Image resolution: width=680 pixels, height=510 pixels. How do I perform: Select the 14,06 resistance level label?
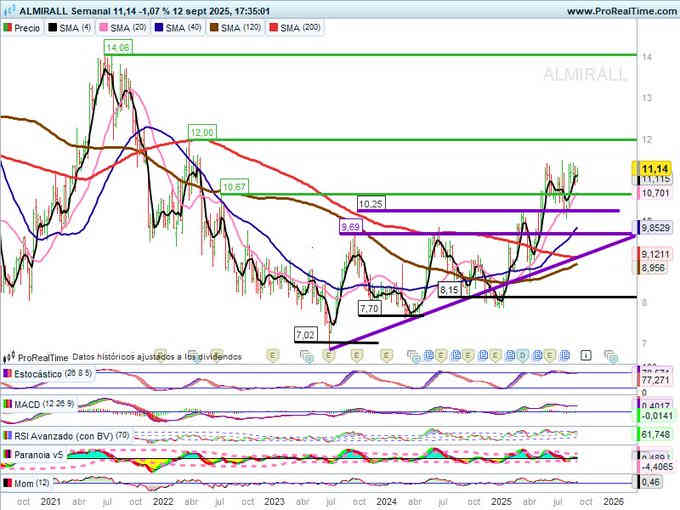coord(118,47)
